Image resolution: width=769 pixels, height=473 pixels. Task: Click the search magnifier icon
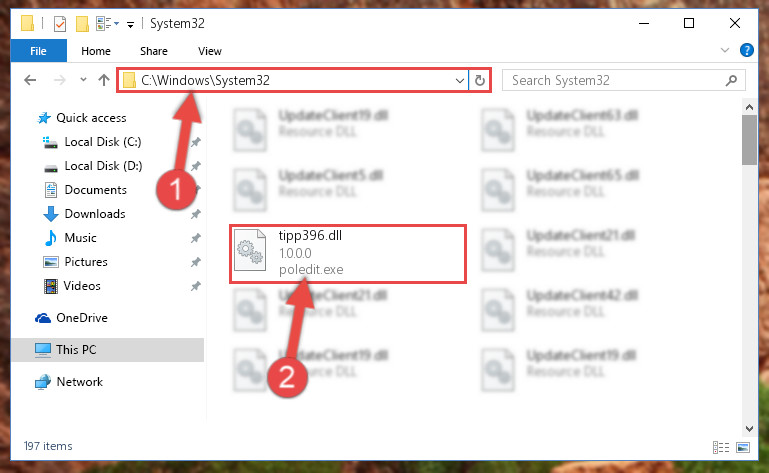[x=731, y=80]
